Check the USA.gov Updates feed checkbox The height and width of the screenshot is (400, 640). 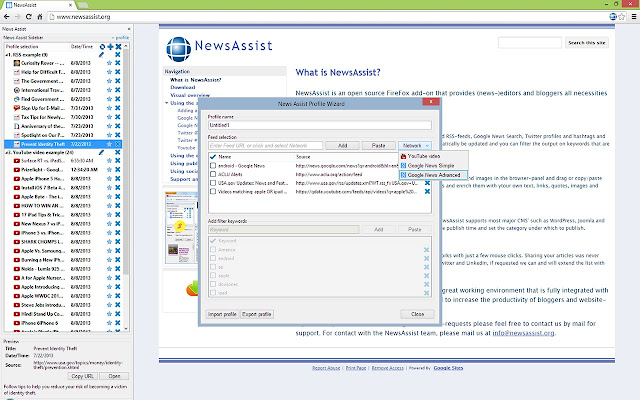click(213, 183)
